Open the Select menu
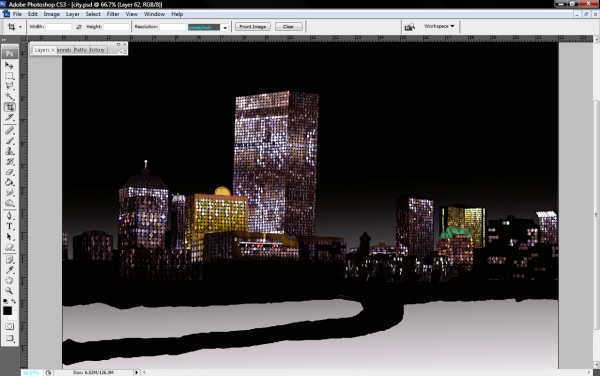This screenshot has height=376, width=600. click(x=93, y=14)
